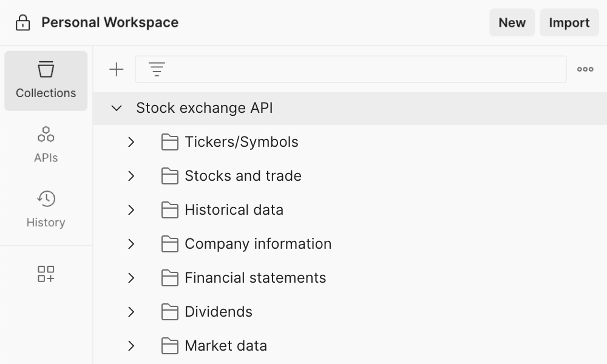Open the History sidebar section
This screenshot has height=364, width=607.
pos(46,209)
